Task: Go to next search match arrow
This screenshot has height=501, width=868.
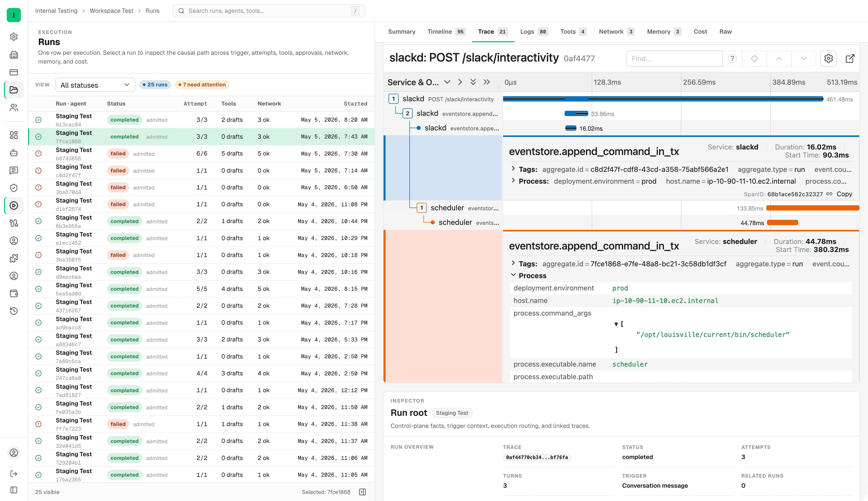Action: click(803, 59)
